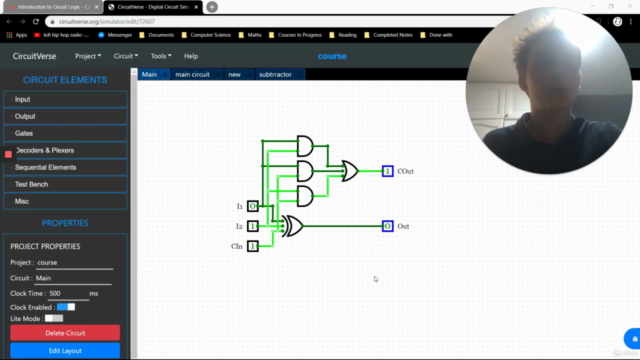Click the Project name input field
The width and height of the screenshot is (640, 360).
coord(74,263)
